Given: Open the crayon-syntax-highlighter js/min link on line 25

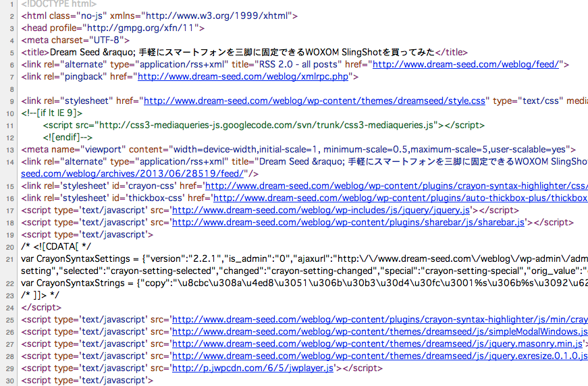Looking at the screenshot, I should point(380,319).
